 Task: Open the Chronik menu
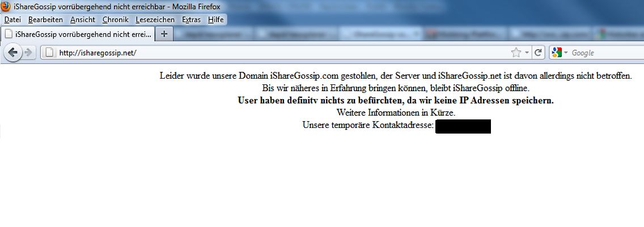(116, 20)
